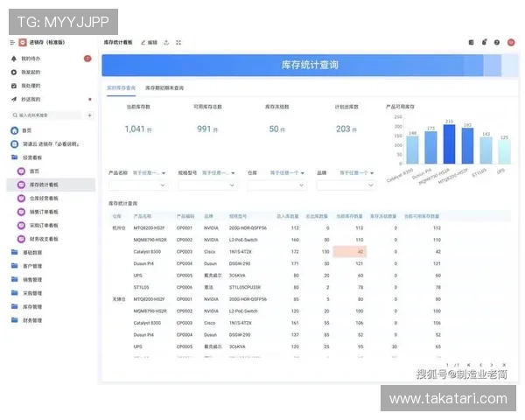Click the highlighted 42 stock cell
This screenshot has width=525, height=420.
(x=349, y=252)
